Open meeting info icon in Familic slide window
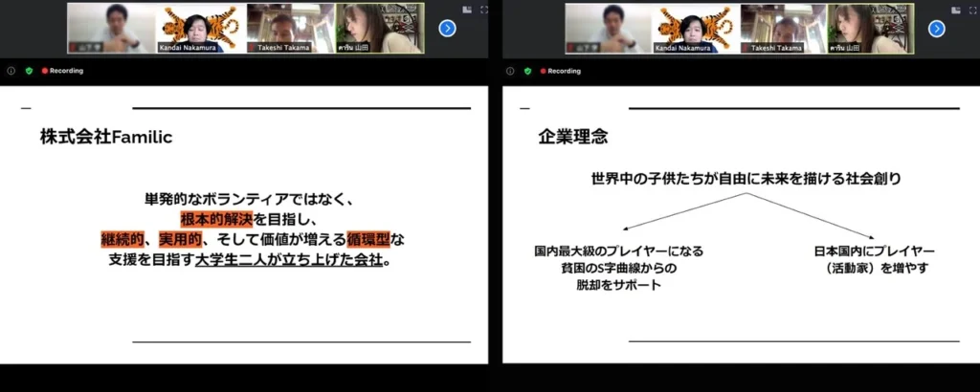The width and height of the screenshot is (980, 392). point(11,71)
